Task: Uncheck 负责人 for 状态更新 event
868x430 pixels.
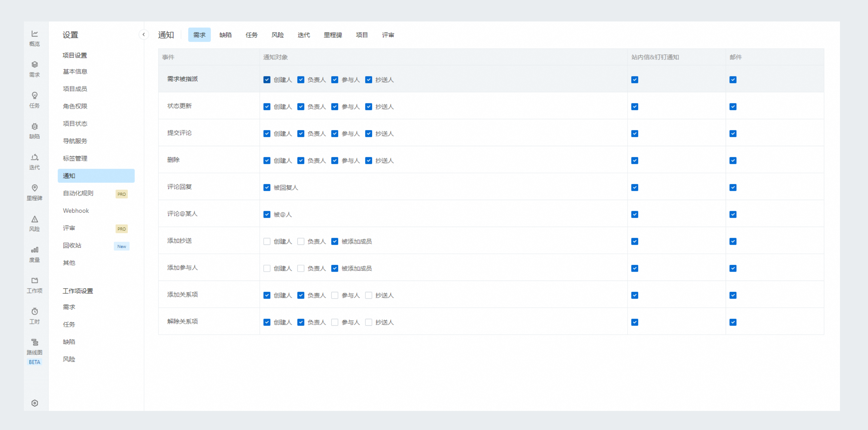Action: (x=301, y=107)
